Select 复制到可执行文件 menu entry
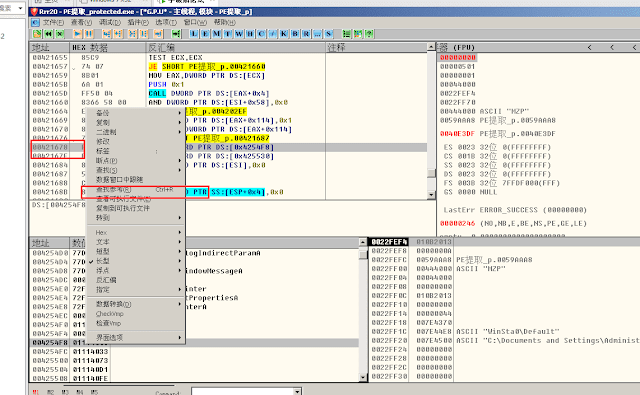Image resolution: width=640 pixels, height=395 pixels. tap(136, 208)
